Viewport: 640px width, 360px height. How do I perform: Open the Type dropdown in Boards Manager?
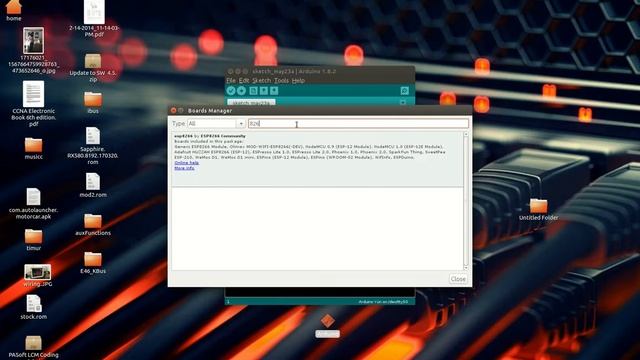coord(216,123)
